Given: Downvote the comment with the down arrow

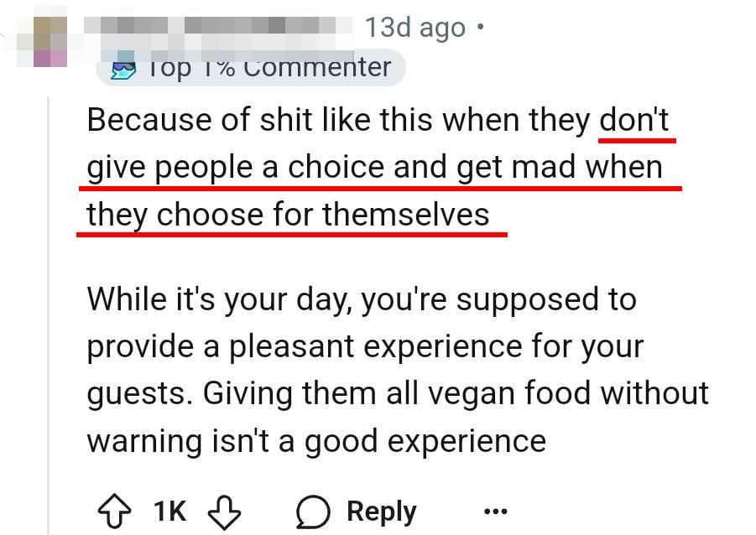Looking at the screenshot, I should pos(224,512).
